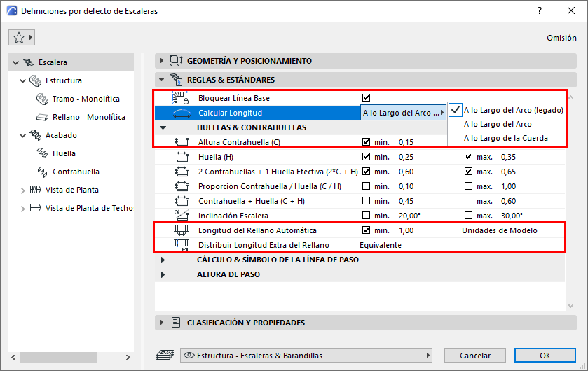This screenshot has height=371, width=588.
Task: Expand the Altura de Paso group
Action: pos(163,274)
